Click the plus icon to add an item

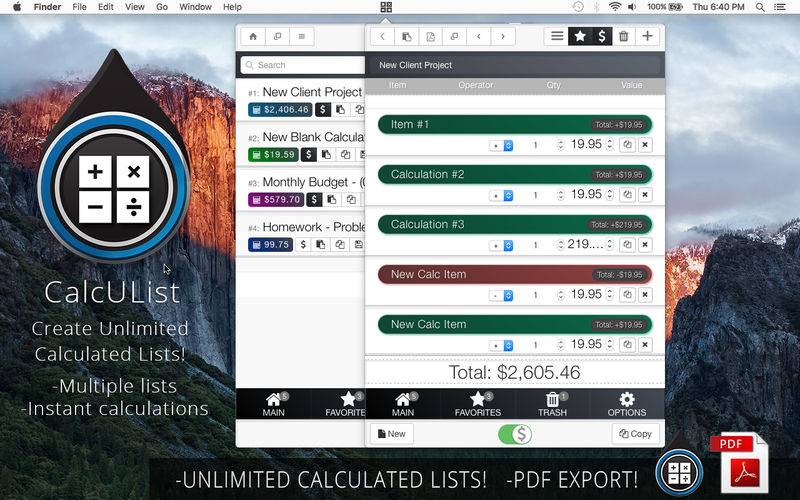click(648, 37)
